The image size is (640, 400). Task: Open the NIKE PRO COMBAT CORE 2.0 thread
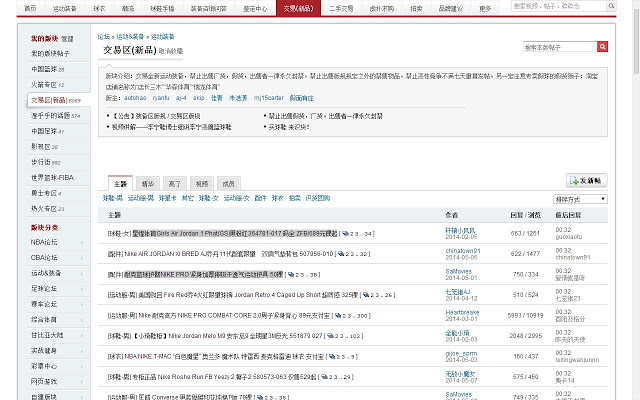coord(234,316)
